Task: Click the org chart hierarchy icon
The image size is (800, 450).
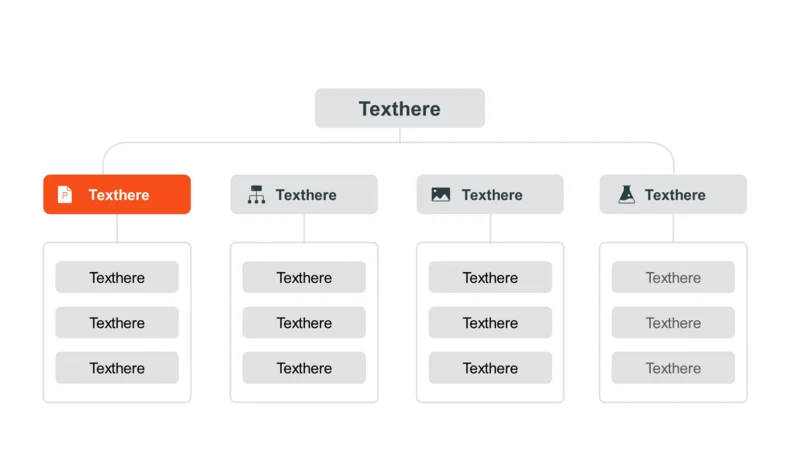Action: point(256,194)
